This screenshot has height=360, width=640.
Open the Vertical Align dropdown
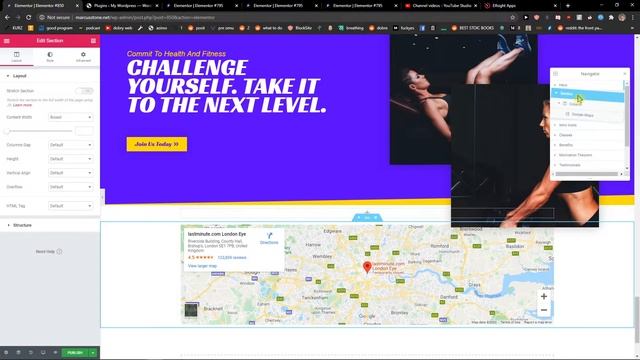[x=71, y=173]
